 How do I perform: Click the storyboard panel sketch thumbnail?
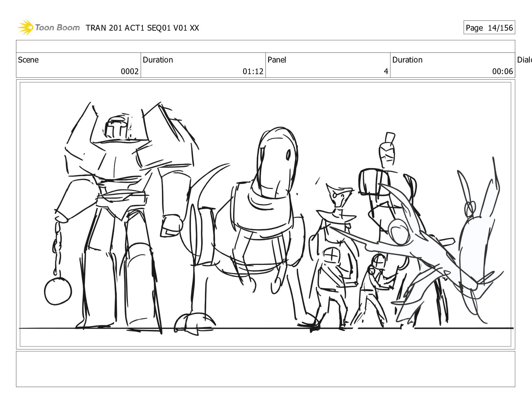(x=266, y=214)
